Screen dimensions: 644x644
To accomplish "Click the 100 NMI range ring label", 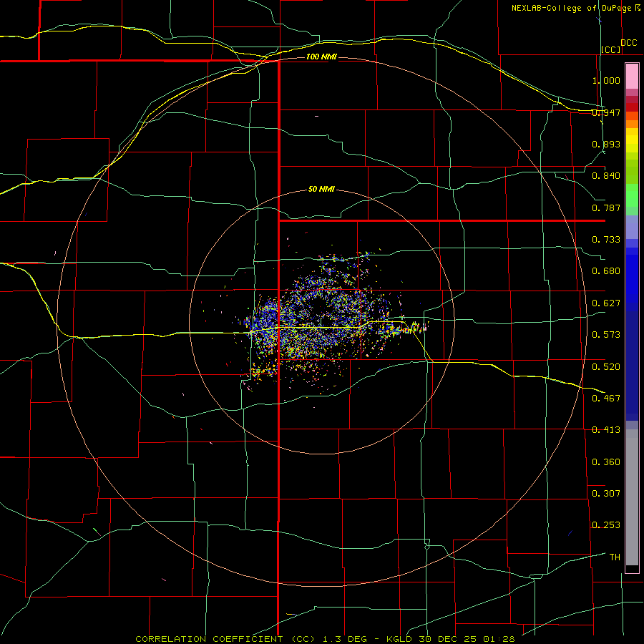I will click(321, 57).
